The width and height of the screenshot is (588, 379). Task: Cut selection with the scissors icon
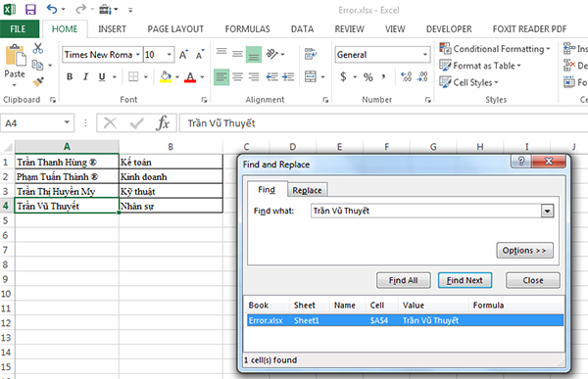pos(38,48)
